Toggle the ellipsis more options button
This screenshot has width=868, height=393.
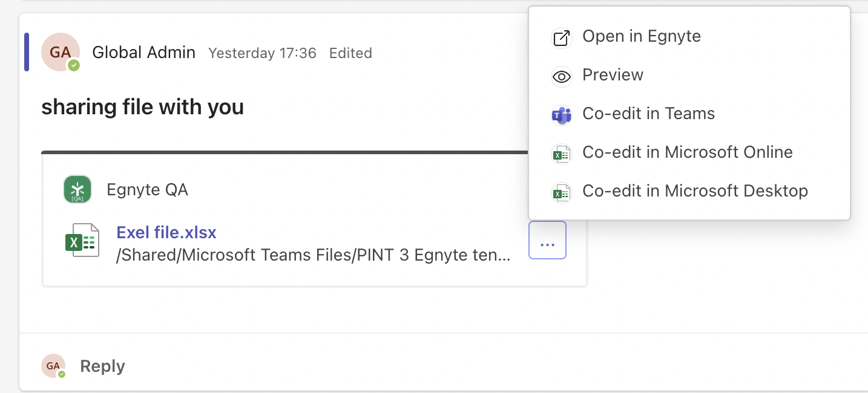tap(547, 240)
